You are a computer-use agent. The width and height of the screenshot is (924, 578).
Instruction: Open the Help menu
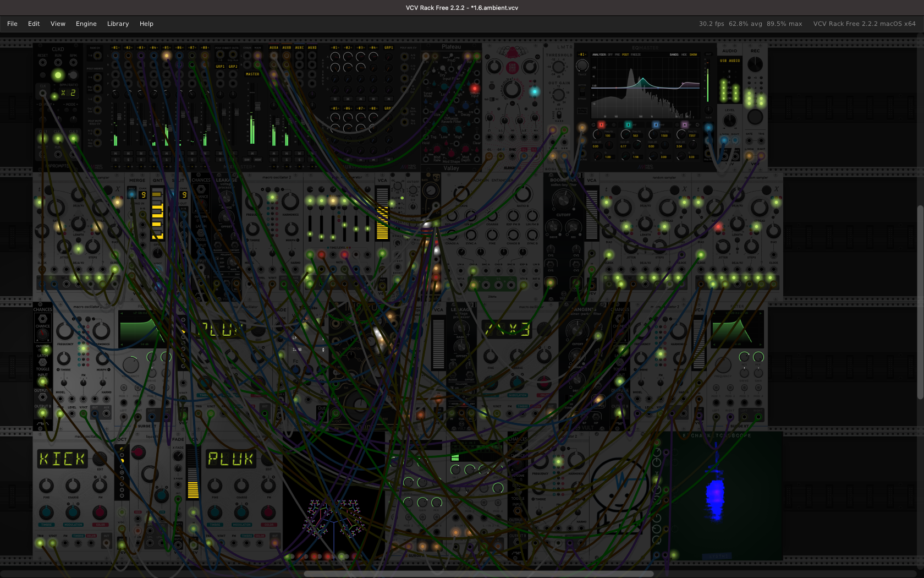coord(146,24)
